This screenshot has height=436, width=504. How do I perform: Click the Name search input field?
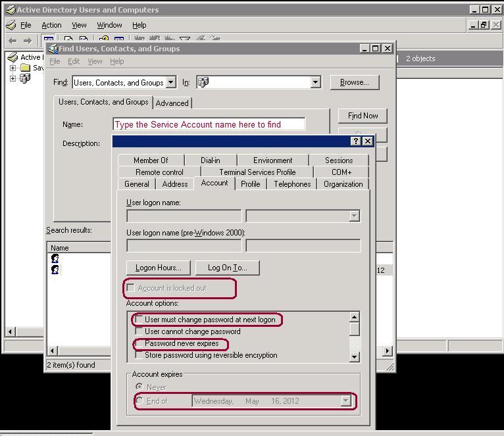point(209,124)
